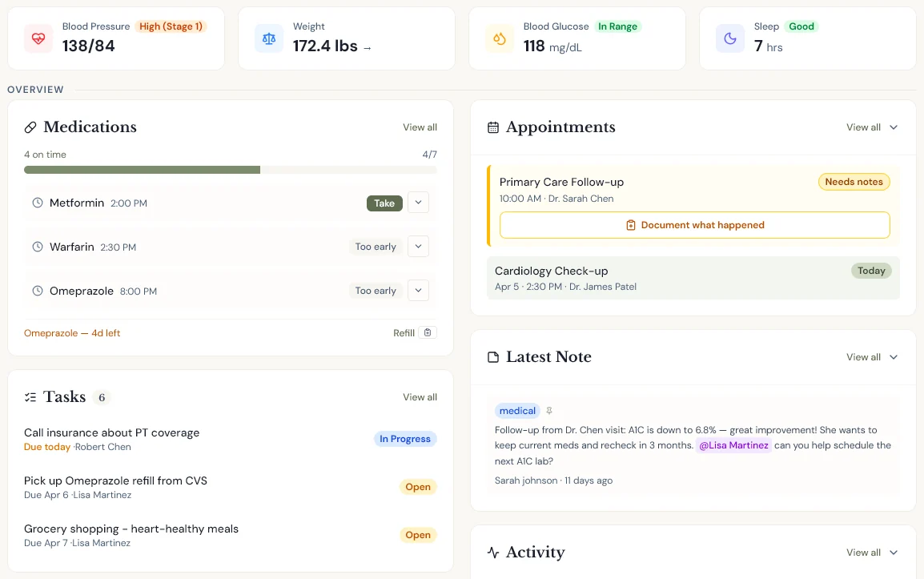Click the @Lisa Martinez mention
The image size is (924, 579).
[x=733, y=446]
